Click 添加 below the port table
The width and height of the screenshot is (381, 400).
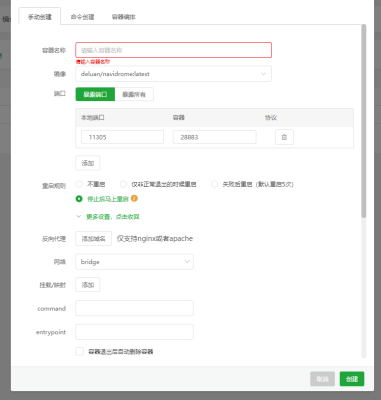pyautogui.click(x=88, y=163)
